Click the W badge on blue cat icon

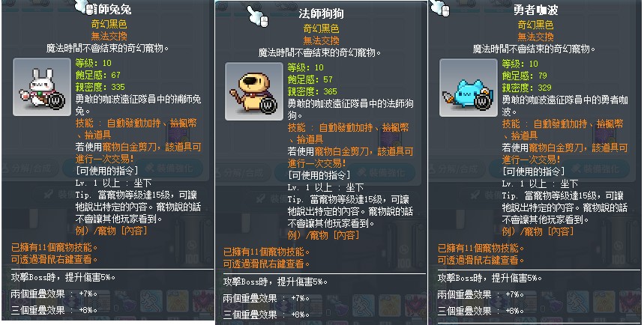[483, 101]
